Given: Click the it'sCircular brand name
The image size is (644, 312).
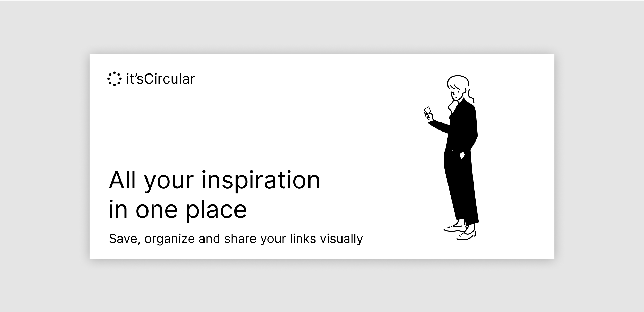Looking at the screenshot, I should (x=160, y=79).
